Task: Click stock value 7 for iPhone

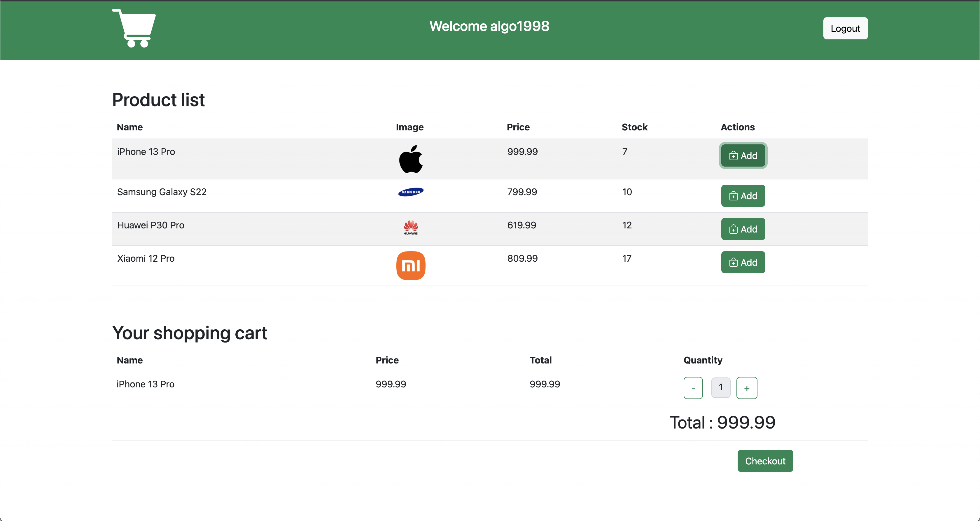Action: click(625, 151)
